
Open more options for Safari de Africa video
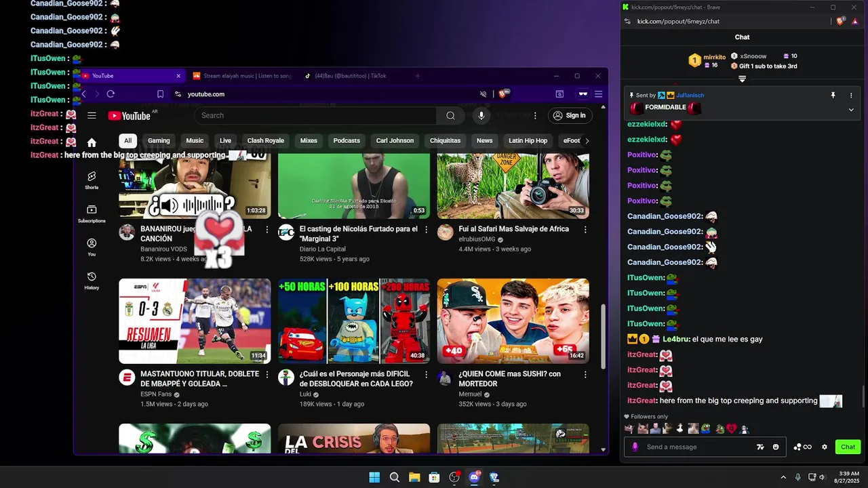coord(585,230)
